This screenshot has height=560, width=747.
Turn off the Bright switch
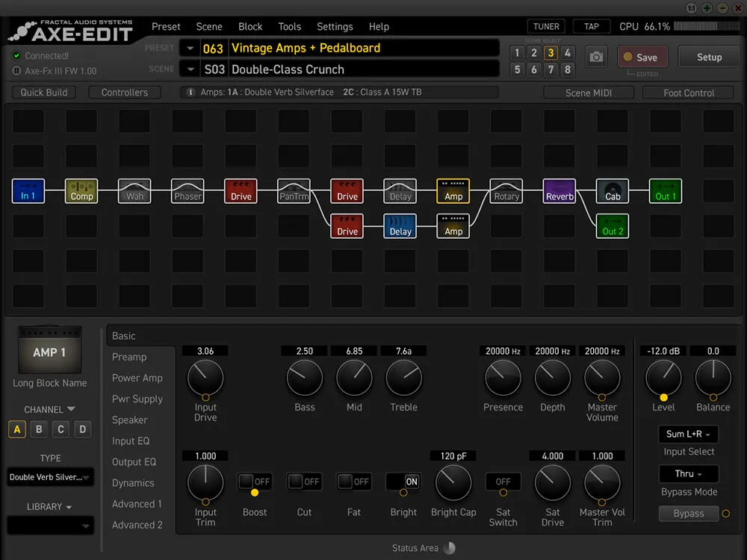(x=403, y=482)
